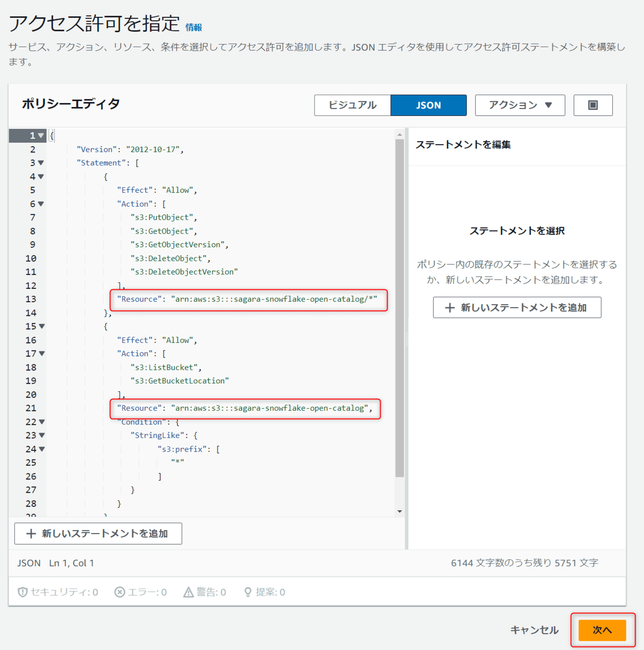Collapse the Action fold arrow on line 17
This screenshot has height=650, width=644.
click(42, 354)
